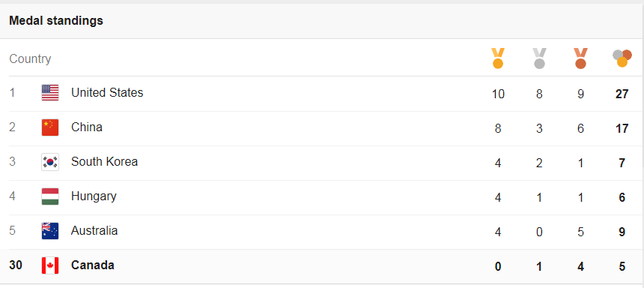Open the Australia country entry
This screenshot has width=644, height=288.
pyautogui.click(x=94, y=231)
